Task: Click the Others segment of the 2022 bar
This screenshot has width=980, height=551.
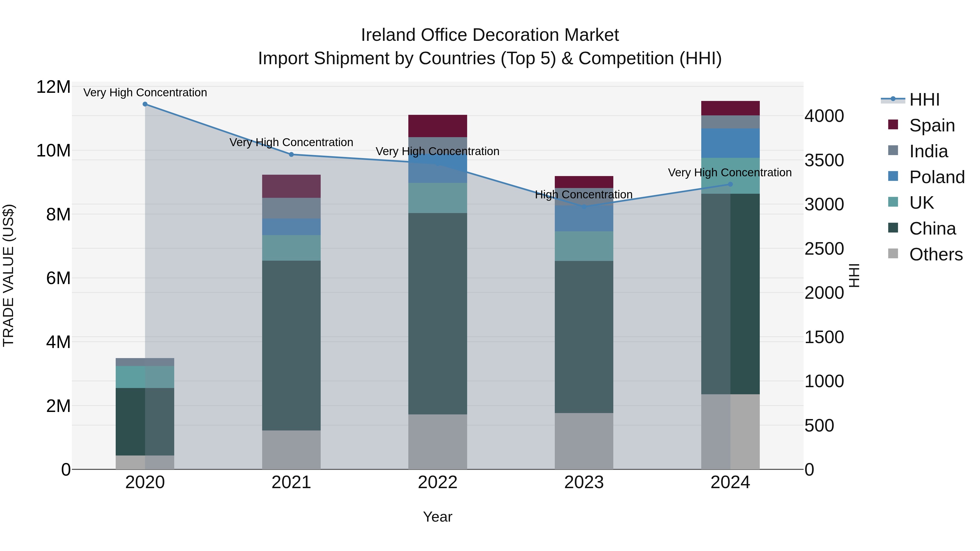Action: (437, 442)
